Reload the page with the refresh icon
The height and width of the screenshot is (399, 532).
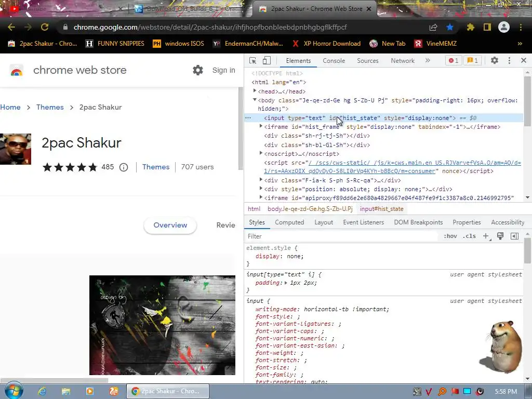[x=45, y=27]
